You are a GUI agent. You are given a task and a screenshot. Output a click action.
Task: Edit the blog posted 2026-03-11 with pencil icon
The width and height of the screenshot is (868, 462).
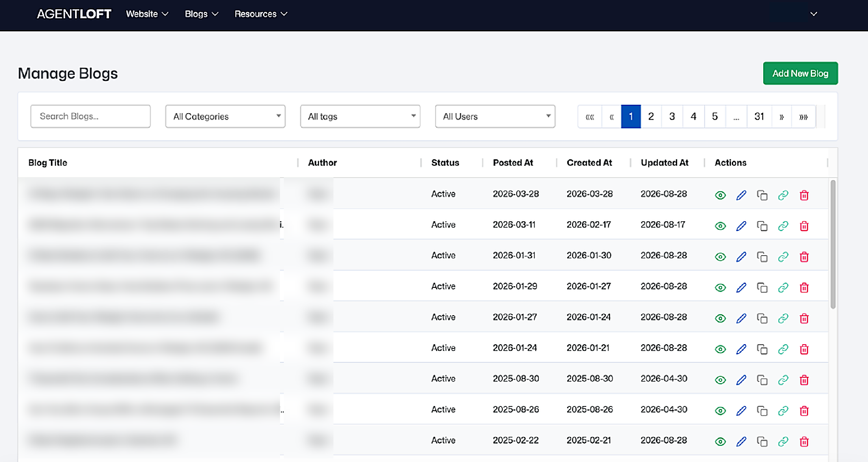pyautogui.click(x=741, y=226)
